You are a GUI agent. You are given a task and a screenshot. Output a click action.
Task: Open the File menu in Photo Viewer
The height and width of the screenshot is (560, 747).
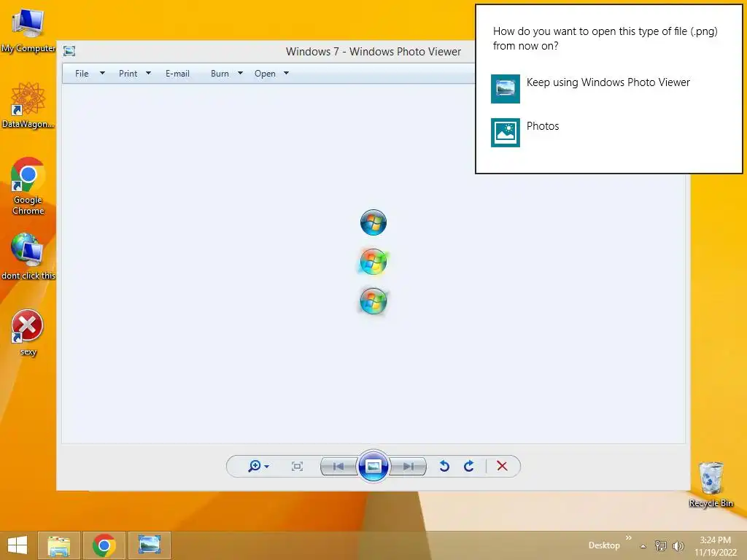(82, 74)
